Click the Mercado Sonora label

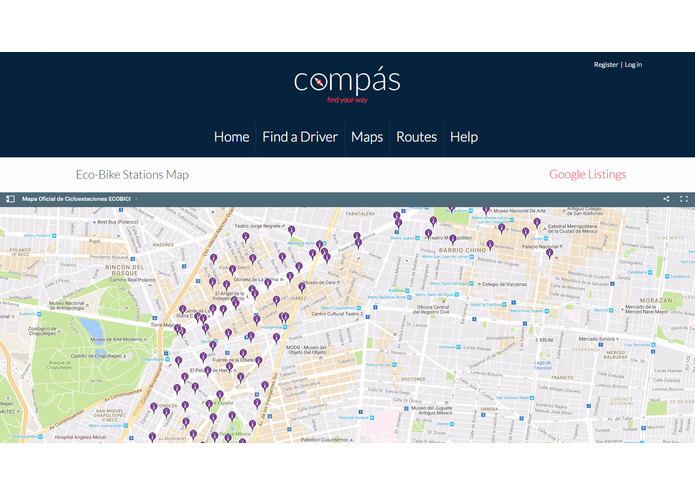pos(596,339)
